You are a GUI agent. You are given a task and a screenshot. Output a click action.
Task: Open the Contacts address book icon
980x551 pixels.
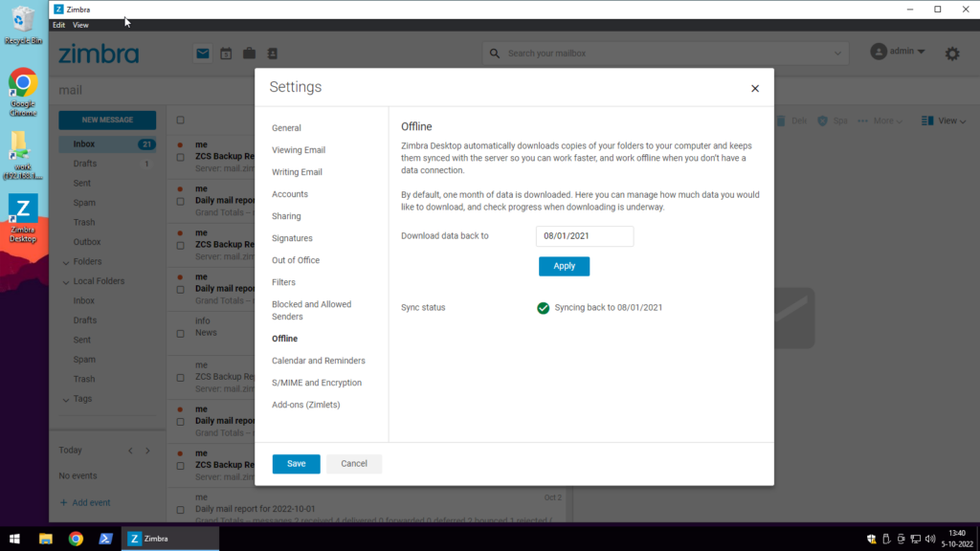(x=272, y=53)
